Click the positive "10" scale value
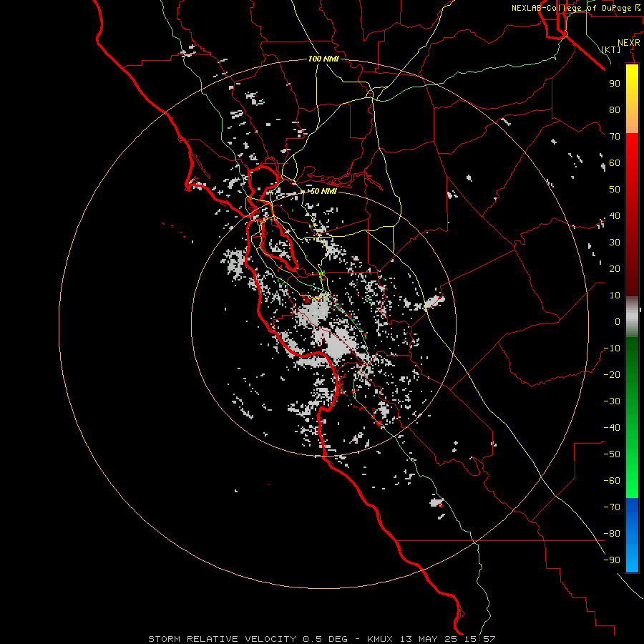644x644 pixels. pyautogui.click(x=615, y=296)
